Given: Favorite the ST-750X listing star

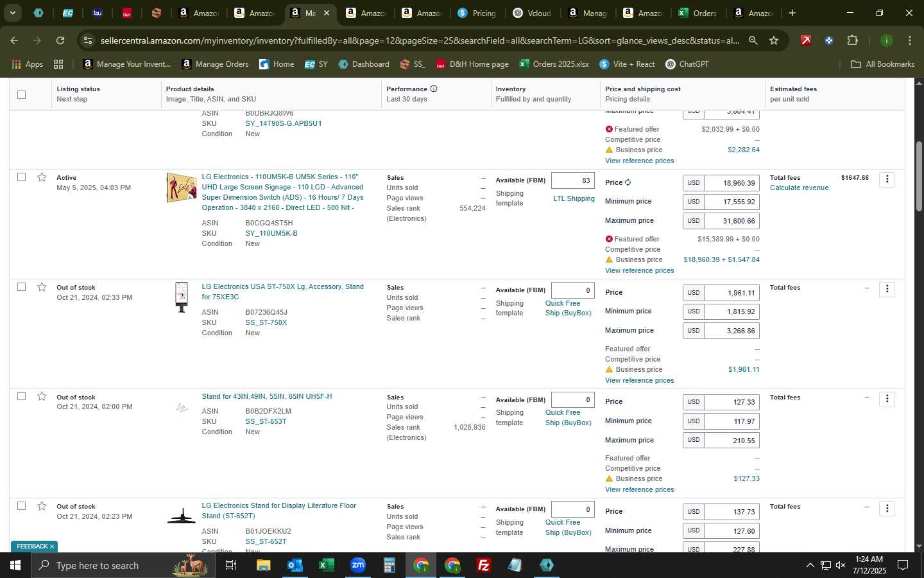Looking at the screenshot, I should point(42,287).
